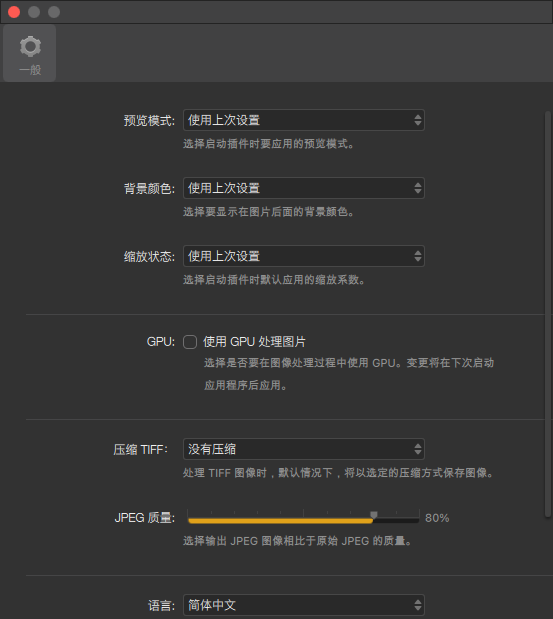Click the 压缩 TIFF dropdown stepper arrows

(x=418, y=449)
